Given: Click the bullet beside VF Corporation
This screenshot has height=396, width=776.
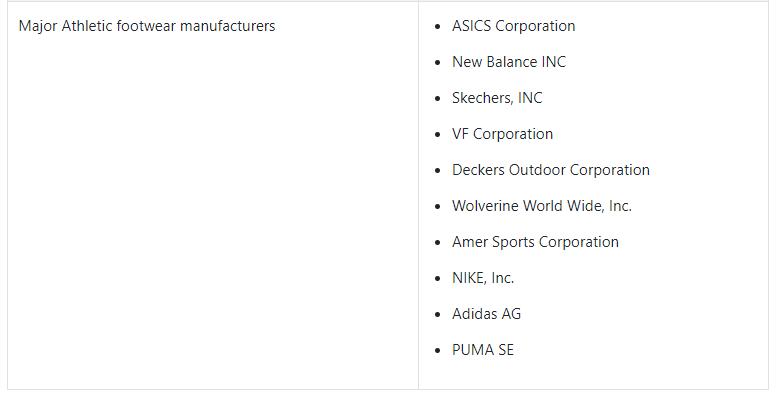Looking at the screenshot, I should [437, 135].
